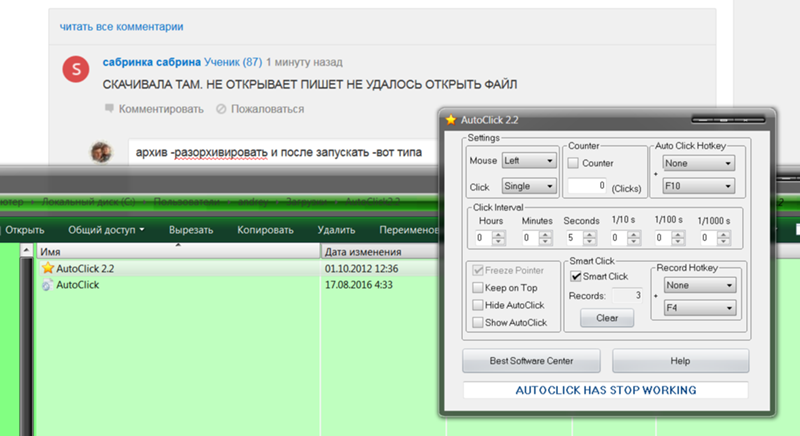The height and width of the screenshot is (436, 800).
Task: Open the Общий доступ dropdown menu
Action: pos(106,230)
